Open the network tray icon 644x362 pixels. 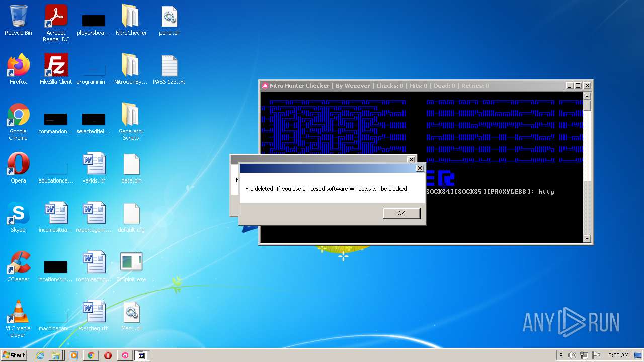pos(585,355)
